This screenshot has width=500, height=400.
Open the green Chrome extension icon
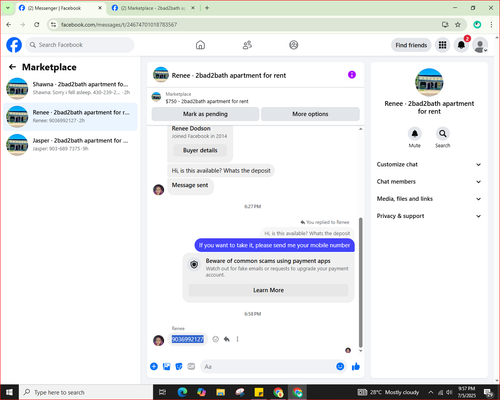pos(477,24)
